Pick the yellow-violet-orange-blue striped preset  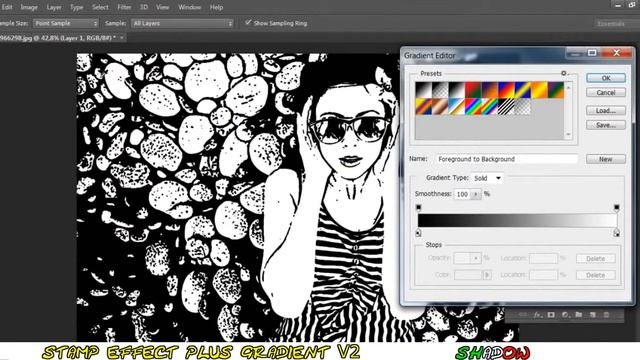tap(424, 107)
